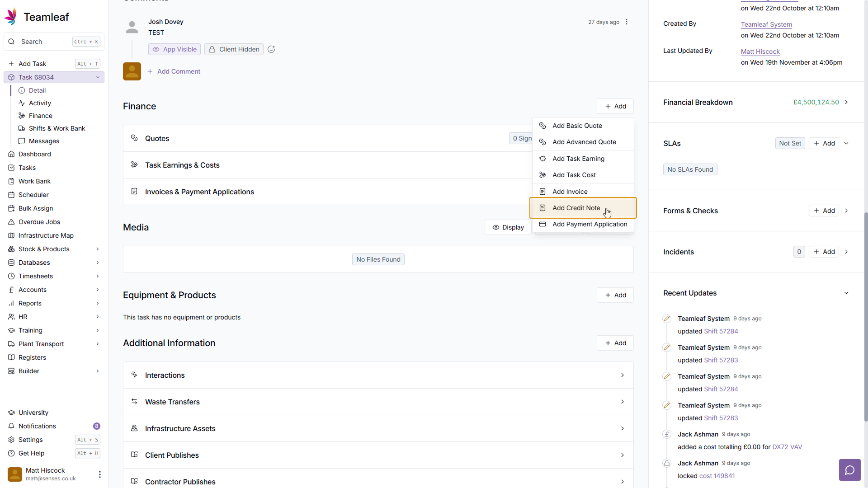The image size is (868, 488).
Task: Click the Search input field
Action: (x=45, y=42)
